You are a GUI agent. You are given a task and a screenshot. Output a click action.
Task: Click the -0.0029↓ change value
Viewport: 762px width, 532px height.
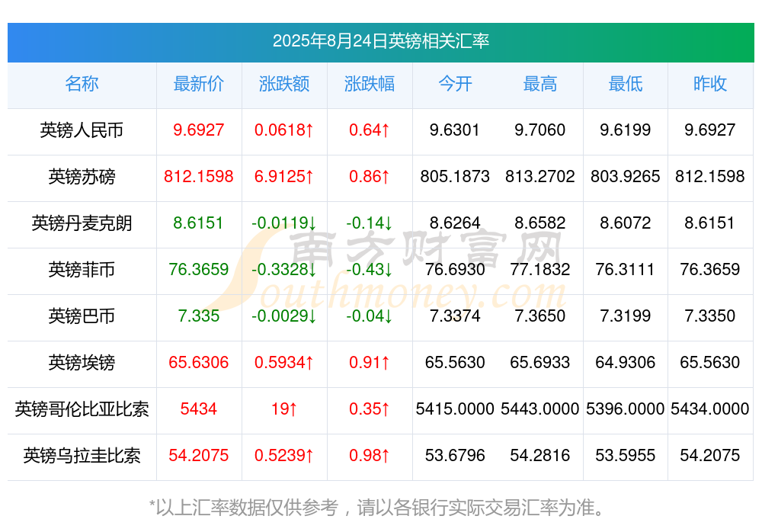click(284, 316)
